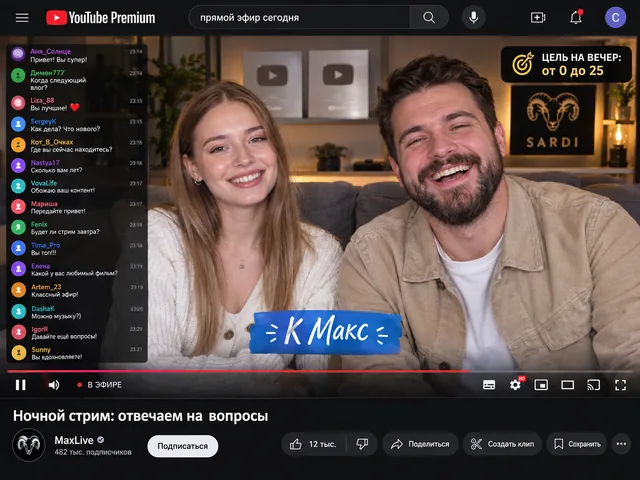The height and width of the screenshot is (480, 640).
Task: Toggle theater mode view
Action: tap(567, 385)
